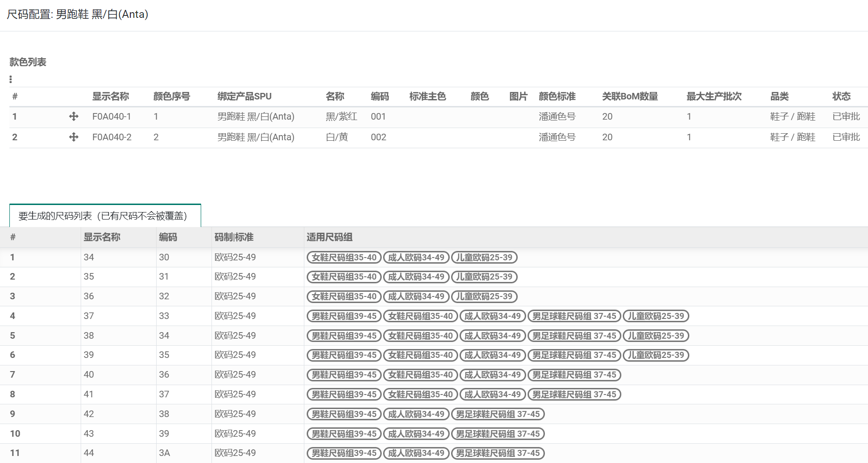
Task: Sort by the 显示名称 column header
Action: [x=112, y=96]
